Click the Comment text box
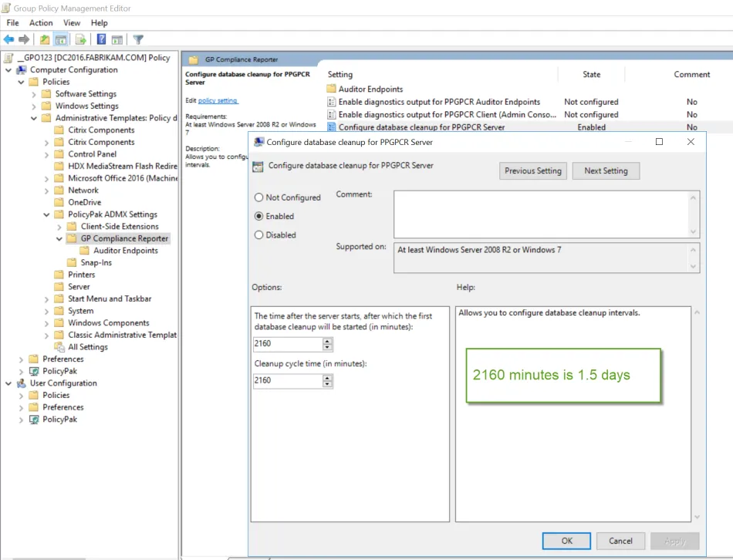 point(542,214)
